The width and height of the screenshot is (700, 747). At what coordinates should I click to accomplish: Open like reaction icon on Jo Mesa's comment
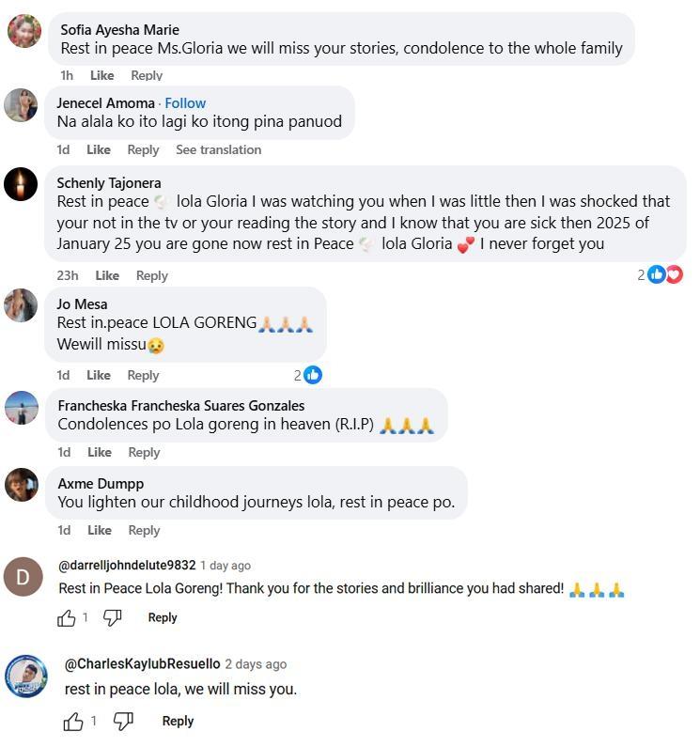click(313, 375)
